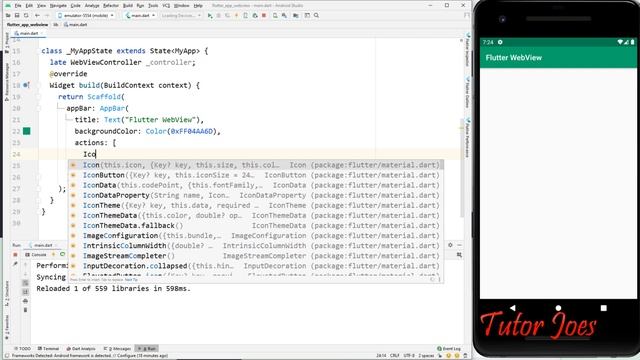This screenshot has width=640, height=360.
Task: Click green color swatch on line 22 gutter
Action: pos(27,131)
